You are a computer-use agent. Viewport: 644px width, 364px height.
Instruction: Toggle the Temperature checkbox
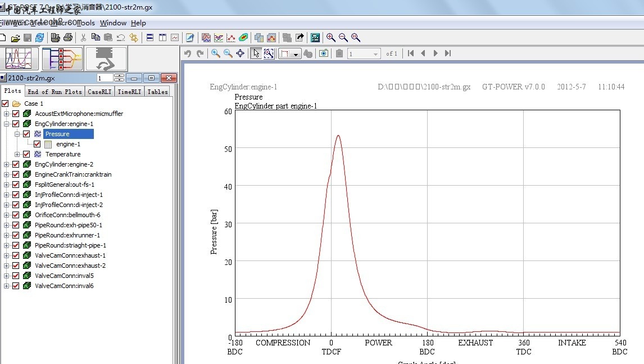(x=27, y=154)
